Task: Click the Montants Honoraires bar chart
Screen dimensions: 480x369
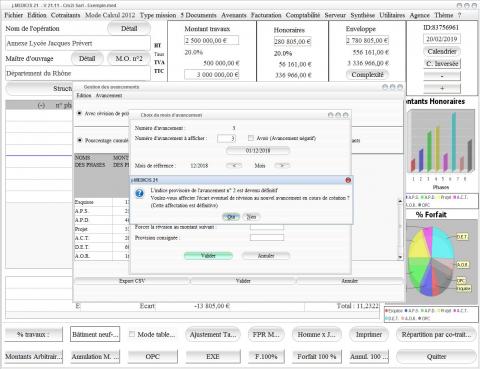Action: [441, 142]
